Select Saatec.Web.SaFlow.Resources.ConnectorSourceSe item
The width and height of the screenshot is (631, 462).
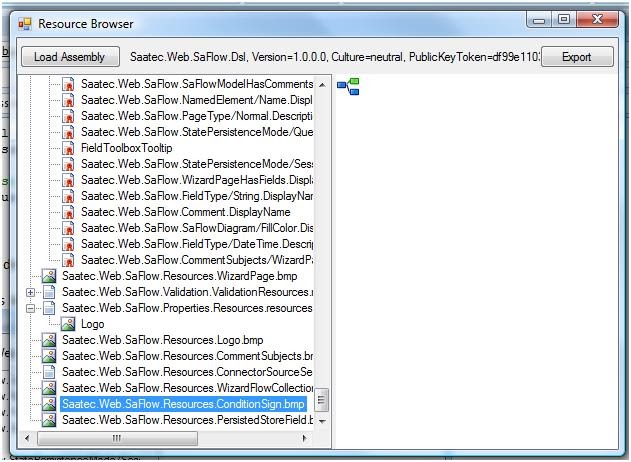(187, 372)
